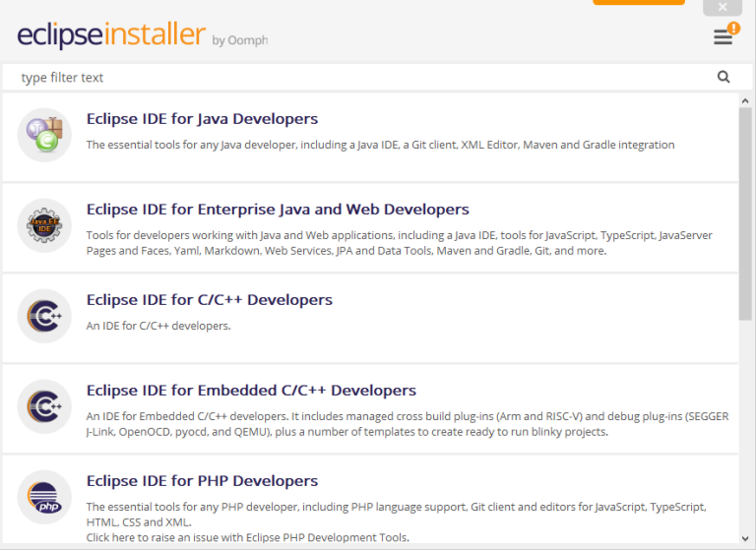
Task: Click the orange notification badge on menu
Action: tap(732, 29)
